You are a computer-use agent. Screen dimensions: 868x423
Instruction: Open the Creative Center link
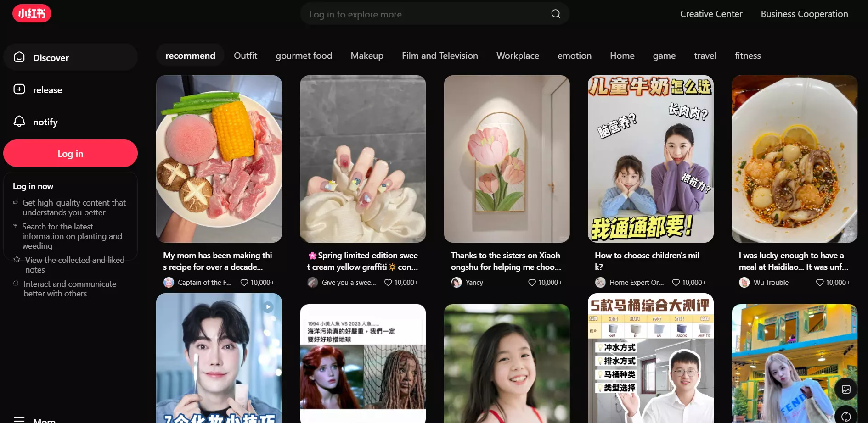tap(711, 14)
